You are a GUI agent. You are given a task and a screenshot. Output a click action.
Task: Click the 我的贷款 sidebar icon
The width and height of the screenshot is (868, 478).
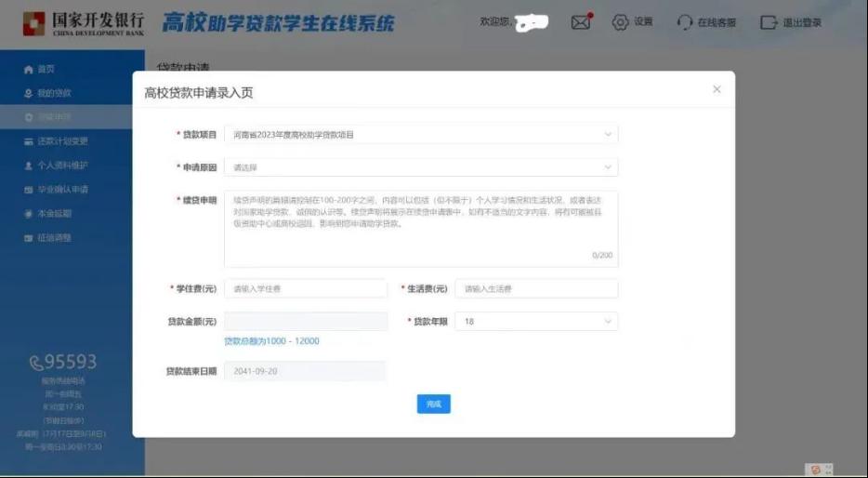pos(29,94)
